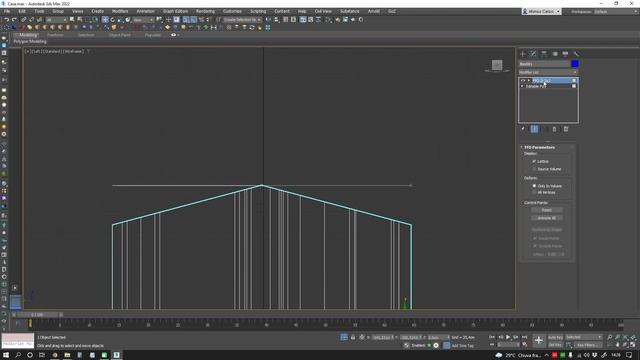
Task: Expand the Editable Poly sub-objects
Action: [523, 86]
